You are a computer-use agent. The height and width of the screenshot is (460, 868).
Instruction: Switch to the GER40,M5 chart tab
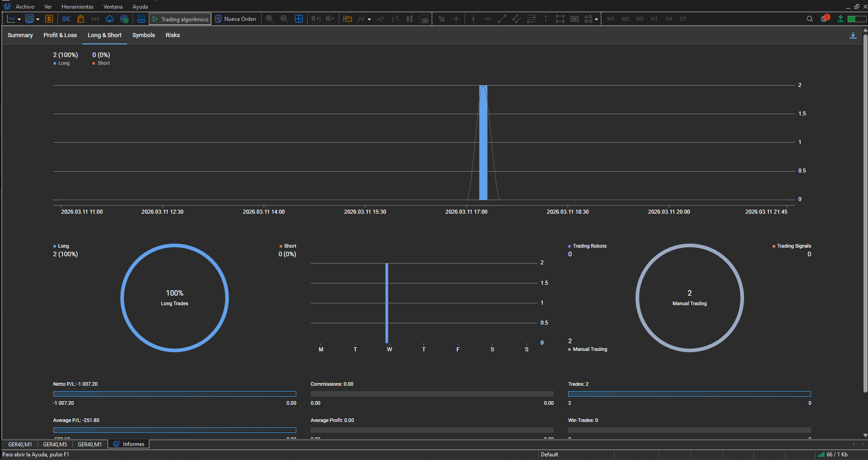coord(55,445)
